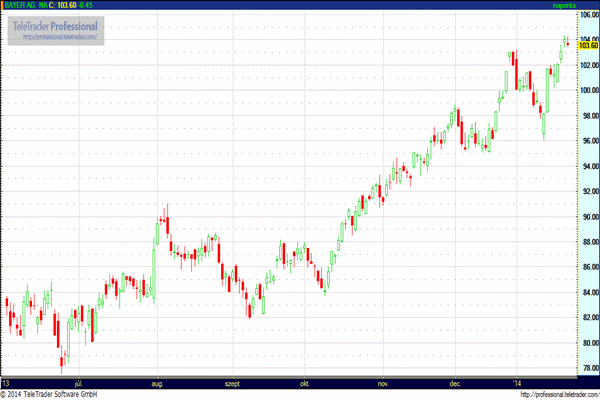The width and height of the screenshot is (600, 400).
Task: Select the aug. month marker on time axis
Action: [x=157, y=384]
